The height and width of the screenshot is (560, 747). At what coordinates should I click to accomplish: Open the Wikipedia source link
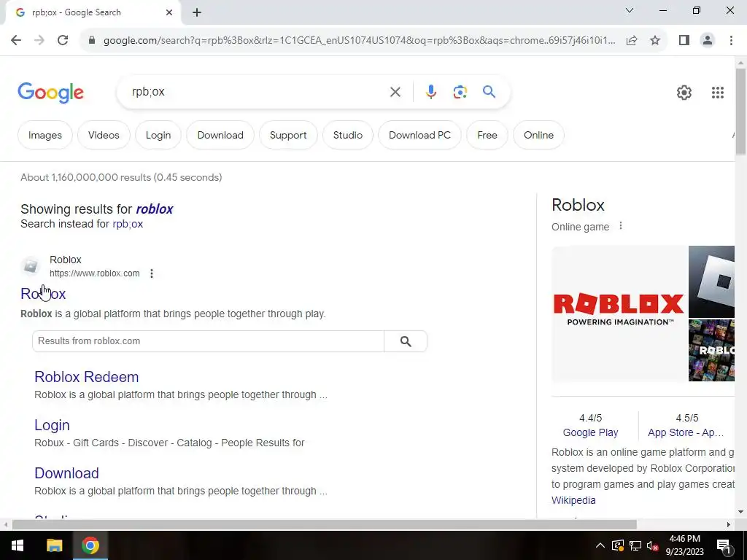pyautogui.click(x=573, y=500)
